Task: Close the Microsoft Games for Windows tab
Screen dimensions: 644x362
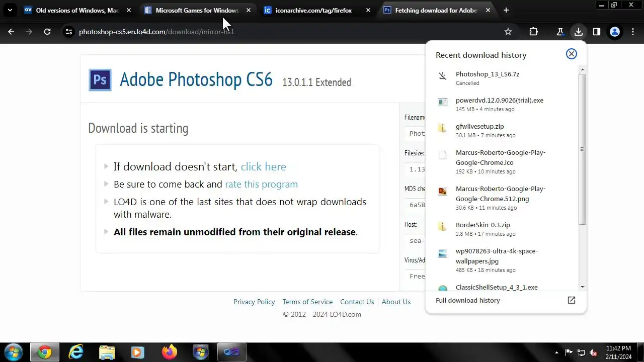Action: [x=249, y=10]
